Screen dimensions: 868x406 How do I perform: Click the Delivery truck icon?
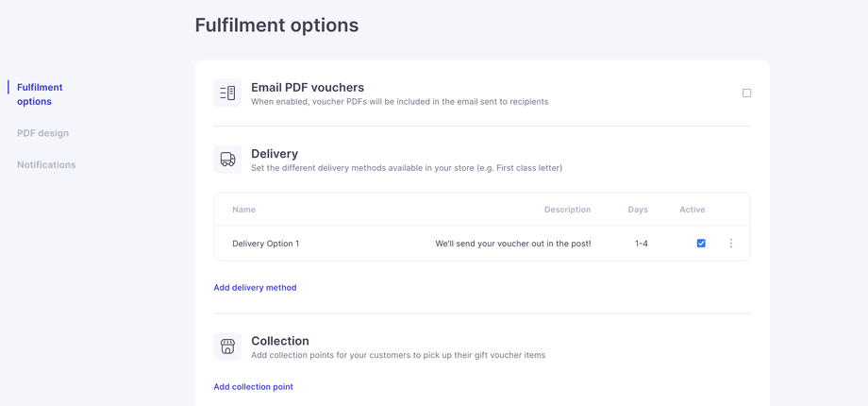[227, 160]
